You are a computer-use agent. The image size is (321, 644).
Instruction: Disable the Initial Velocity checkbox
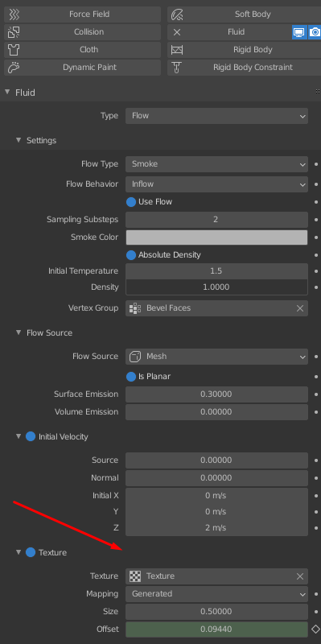click(31, 436)
